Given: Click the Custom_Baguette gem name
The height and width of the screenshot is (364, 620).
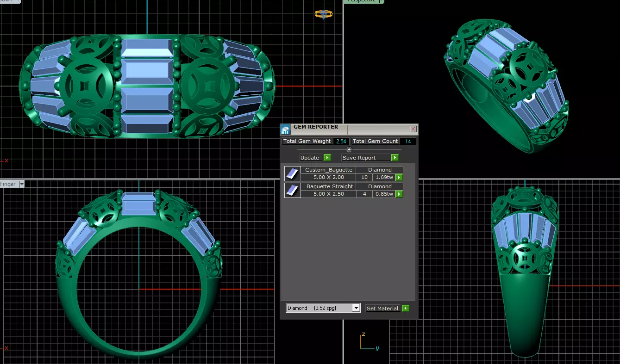Looking at the screenshot, I should click(329, 170).
